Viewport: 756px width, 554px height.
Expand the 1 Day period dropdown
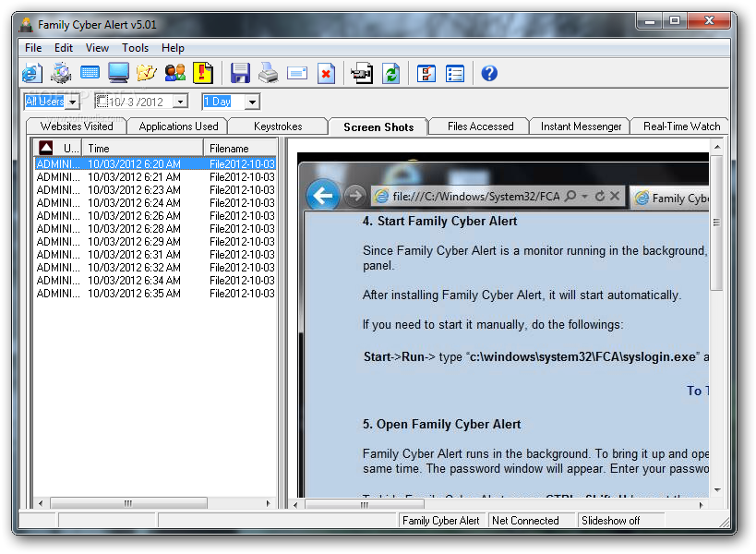pos(252,102)
